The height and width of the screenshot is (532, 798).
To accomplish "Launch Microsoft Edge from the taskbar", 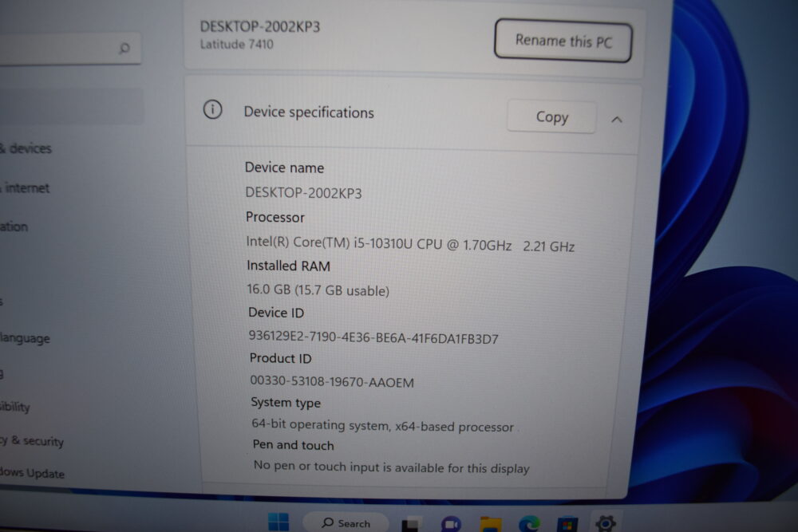I will pos(529,524).
